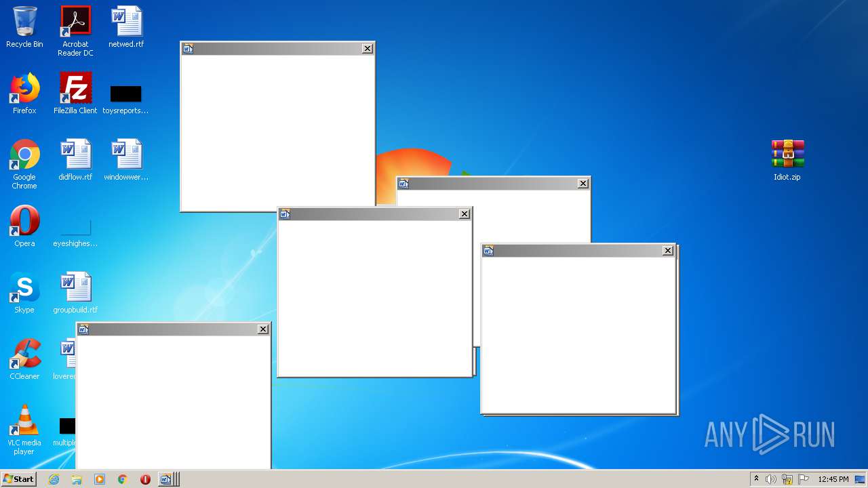Click Word icon in rightmost window's title bar
Viewport: 868px width, 488px height.
pos(488,250)
